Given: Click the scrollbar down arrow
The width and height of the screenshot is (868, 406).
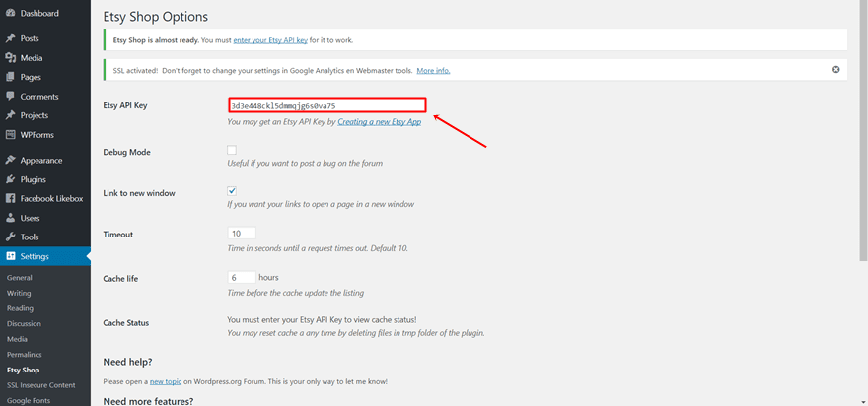Looking at the screenshot, I should tap(863, 401).
